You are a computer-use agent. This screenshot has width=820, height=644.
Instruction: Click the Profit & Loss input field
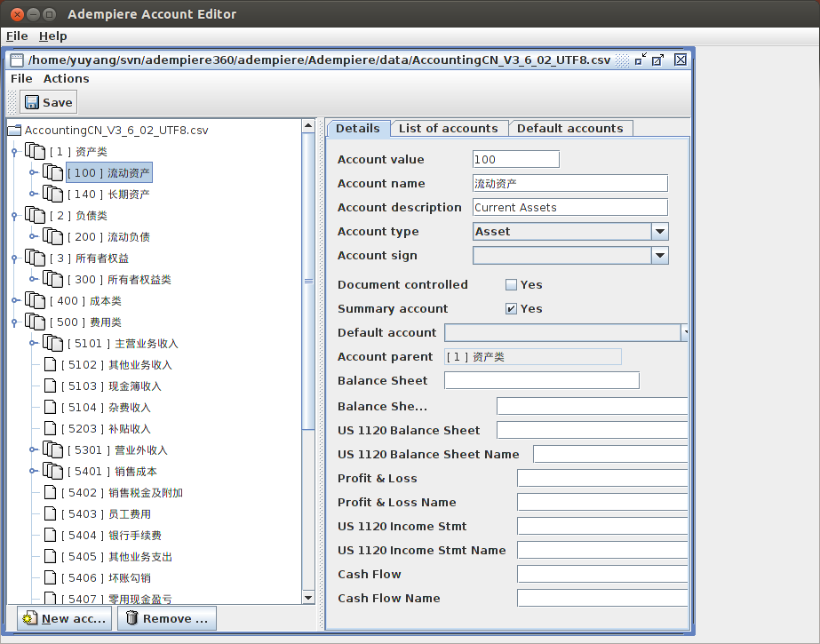[x=602, y=478]
